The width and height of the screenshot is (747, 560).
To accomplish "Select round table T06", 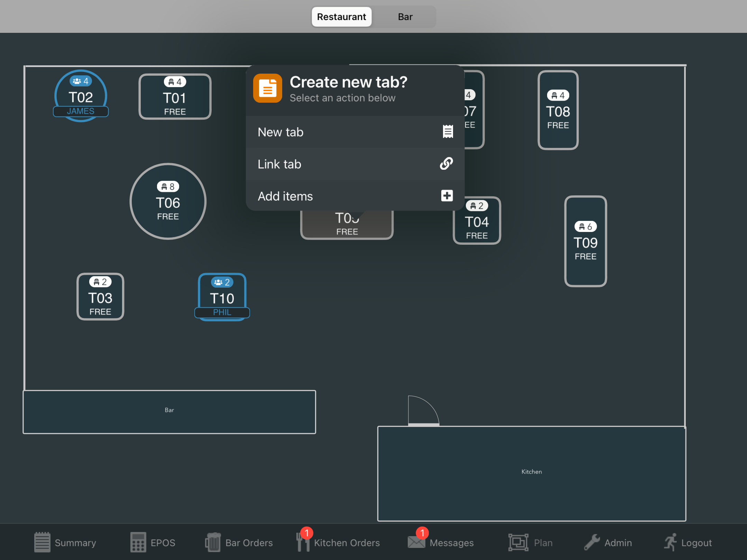I will 168,202.
